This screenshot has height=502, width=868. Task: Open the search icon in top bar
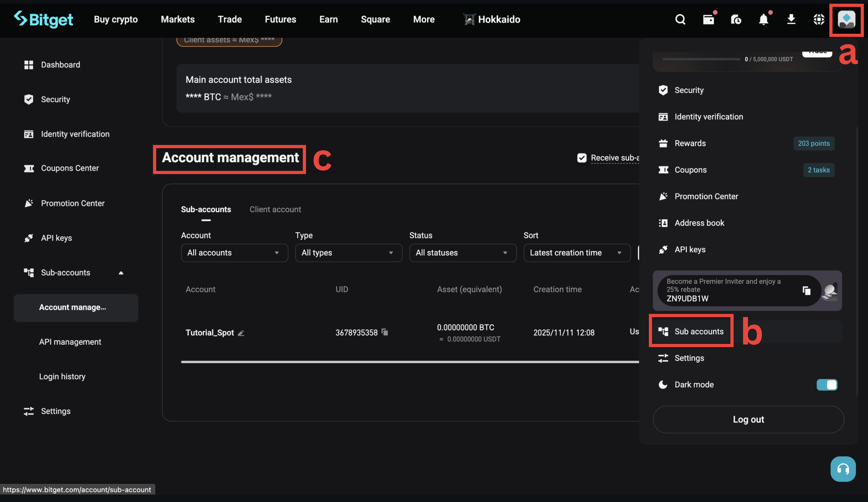point(680,19)
